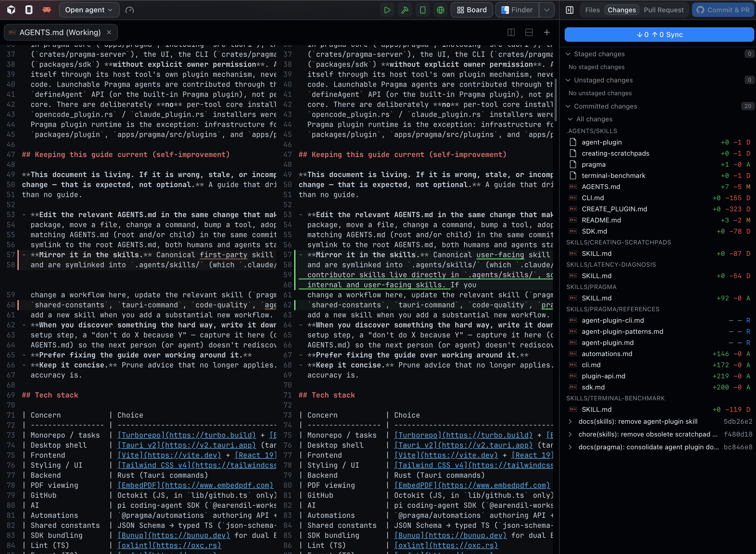Click the EmbedPDF link in left diff pane

(195, 485)
